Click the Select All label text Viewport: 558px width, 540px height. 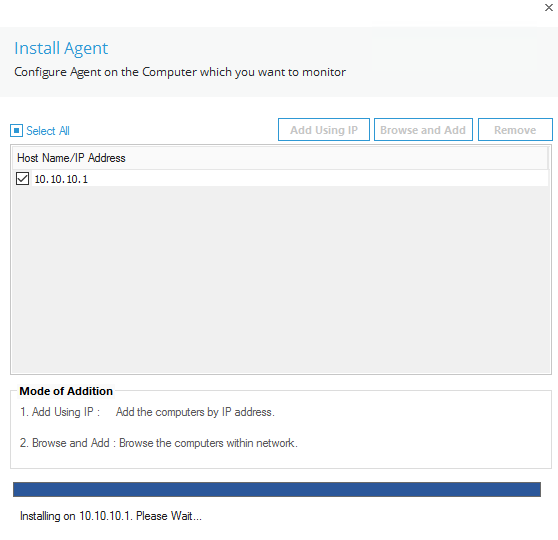click(48, 131)
